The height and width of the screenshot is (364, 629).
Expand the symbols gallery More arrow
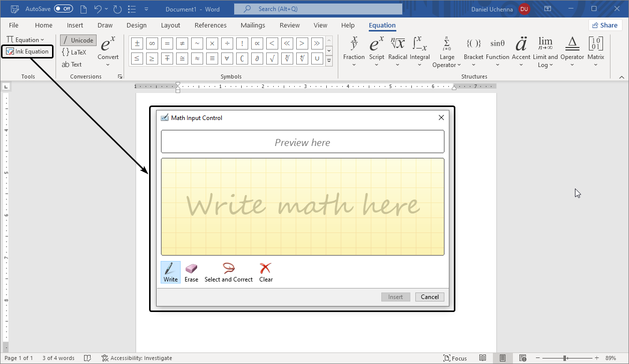coord(329,60)
